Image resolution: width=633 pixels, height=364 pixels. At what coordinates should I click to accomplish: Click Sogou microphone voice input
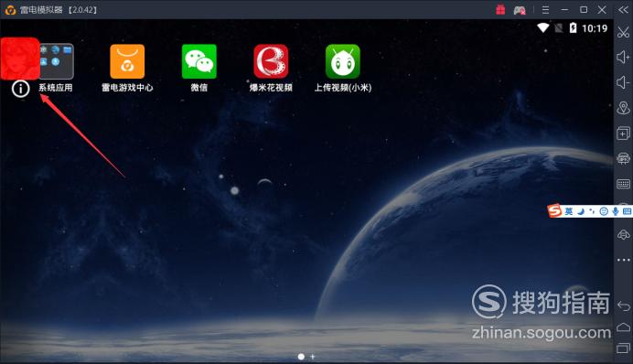point(616,211)
